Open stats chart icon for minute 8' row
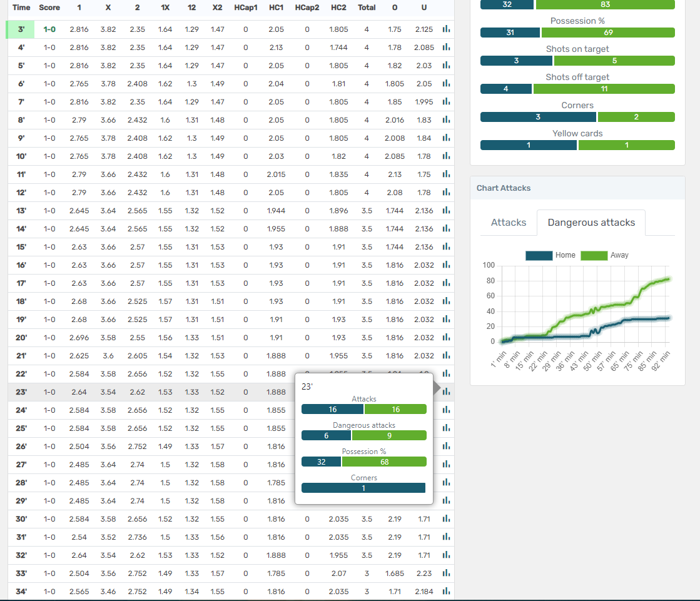The width and height of the screenshot is (700, 601). pos(446,119)
